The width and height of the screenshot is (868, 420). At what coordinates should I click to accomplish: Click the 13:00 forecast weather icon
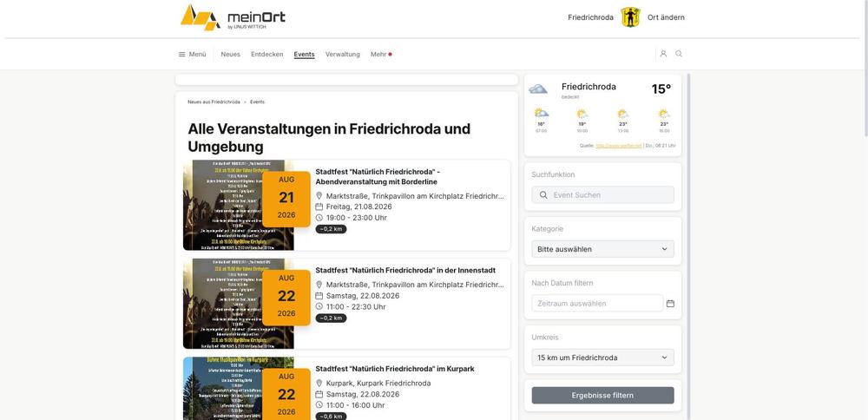[x=623, y=114]
